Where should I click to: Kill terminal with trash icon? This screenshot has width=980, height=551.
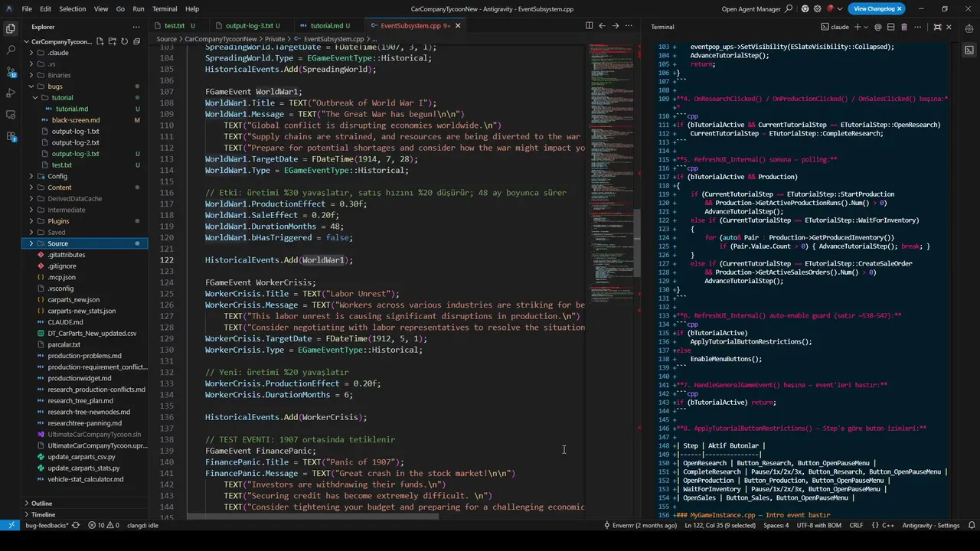tap(904, 27)
